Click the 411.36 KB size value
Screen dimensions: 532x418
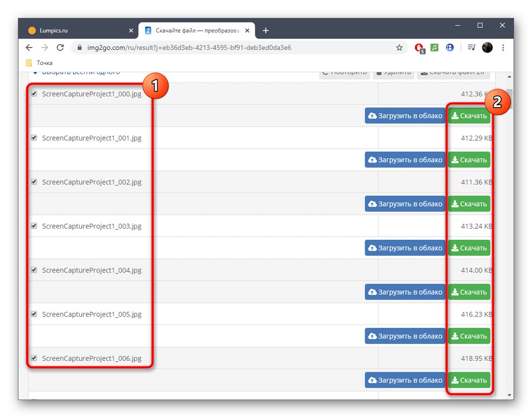477,182
